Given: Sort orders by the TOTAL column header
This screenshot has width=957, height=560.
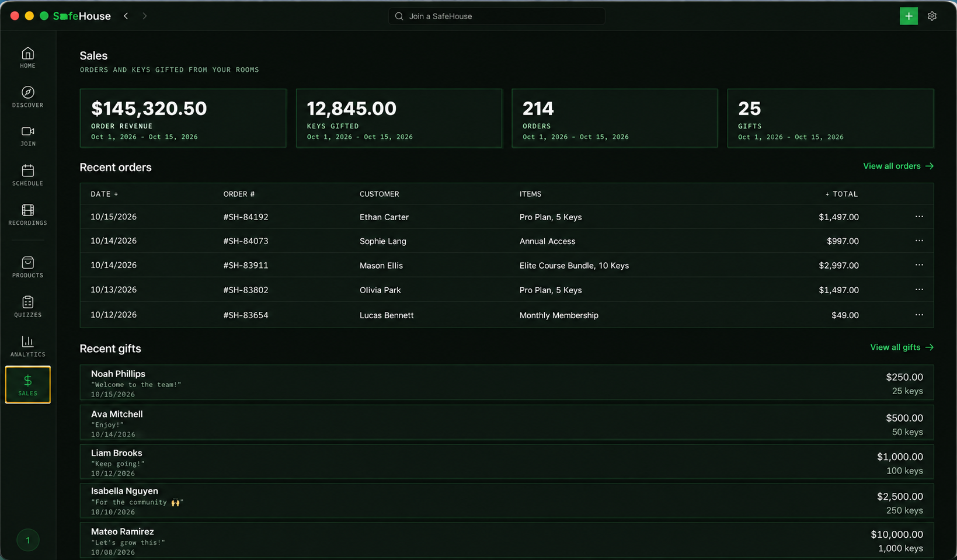Looking at the screenshot, I should coord(841,194).
